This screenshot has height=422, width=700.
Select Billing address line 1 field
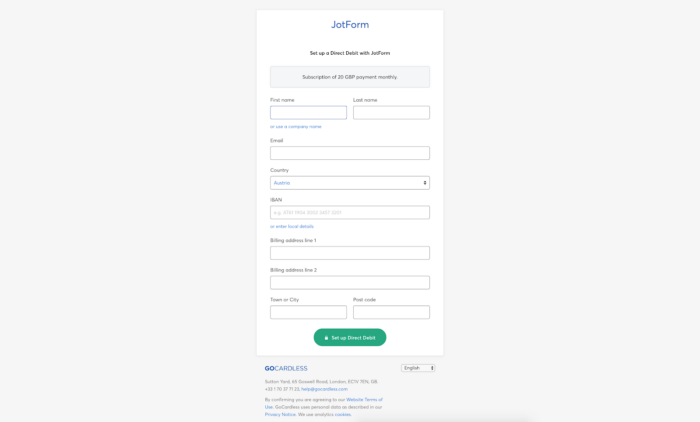click(x=350, y=253)
